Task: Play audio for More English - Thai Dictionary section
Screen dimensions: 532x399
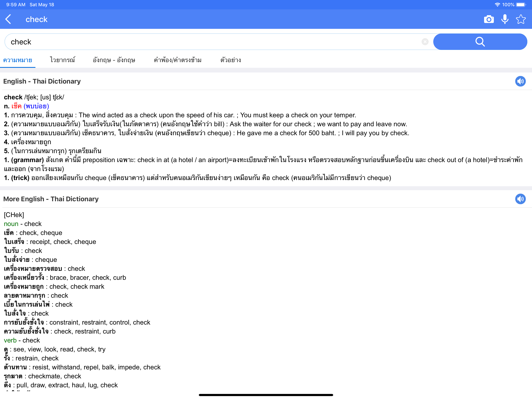Action: point(521,199)
